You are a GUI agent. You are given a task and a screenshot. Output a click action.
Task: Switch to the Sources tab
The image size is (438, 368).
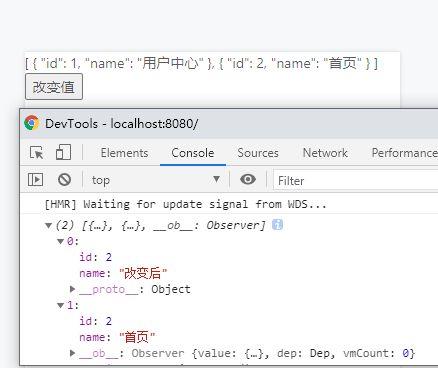point(258,153)
